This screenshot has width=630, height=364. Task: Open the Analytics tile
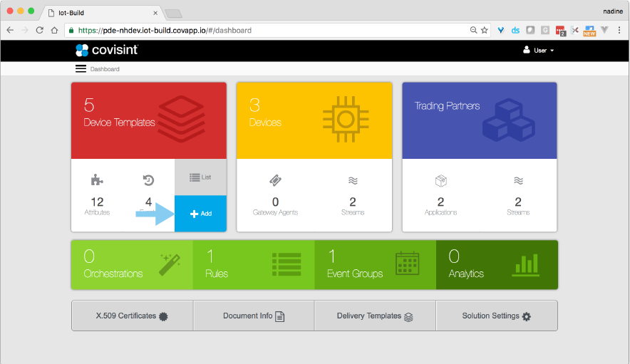[x=496, y=264]
